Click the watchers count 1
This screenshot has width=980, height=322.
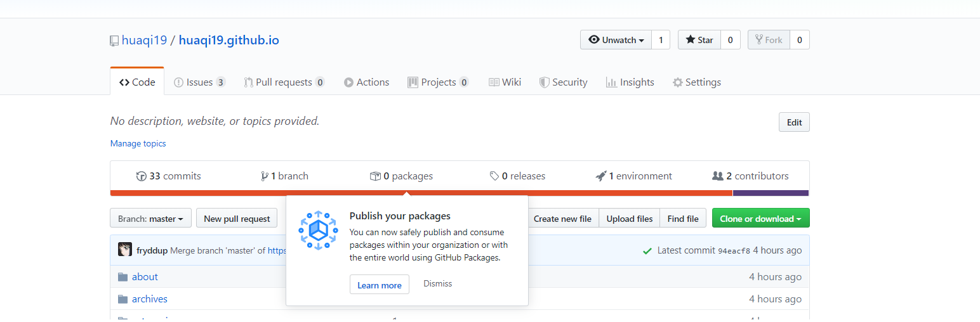pos(661,40)
